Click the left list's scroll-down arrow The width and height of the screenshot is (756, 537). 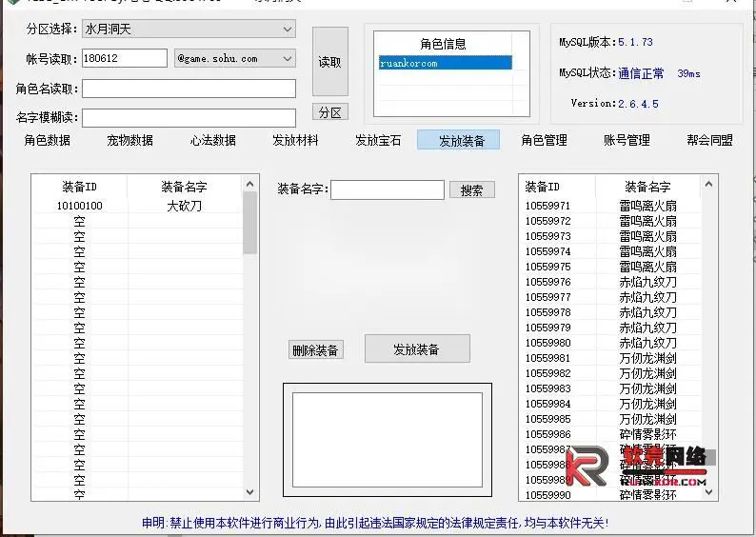click(249, 492)
